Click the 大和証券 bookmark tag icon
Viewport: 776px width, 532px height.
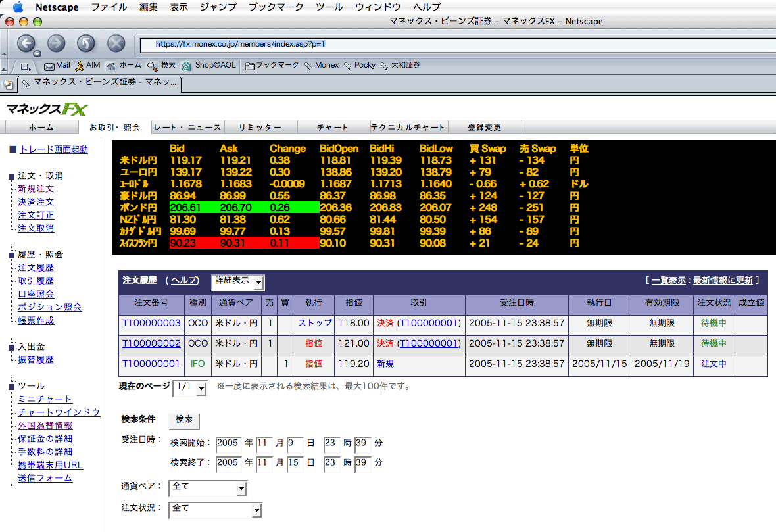385,66
